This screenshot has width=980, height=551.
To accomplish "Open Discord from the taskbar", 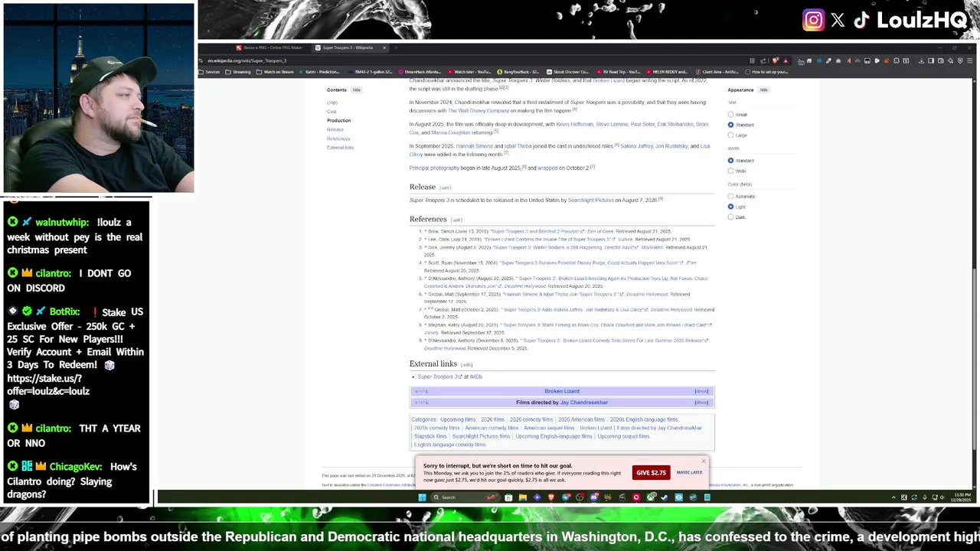I will [x=593, y=497].
